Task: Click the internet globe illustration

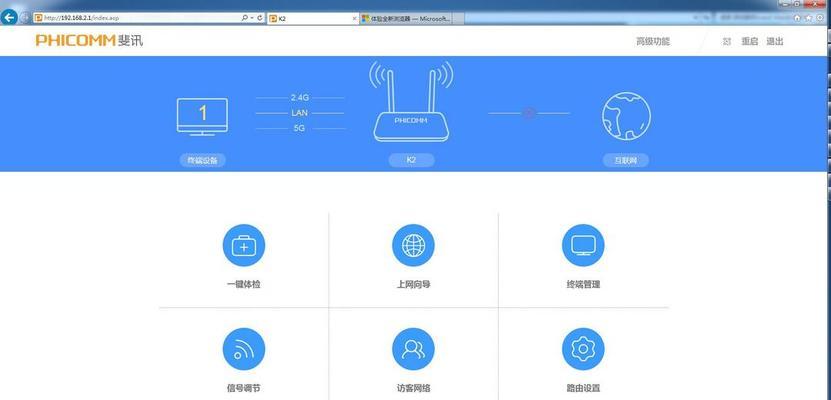Action: click(x=626, y=116)
